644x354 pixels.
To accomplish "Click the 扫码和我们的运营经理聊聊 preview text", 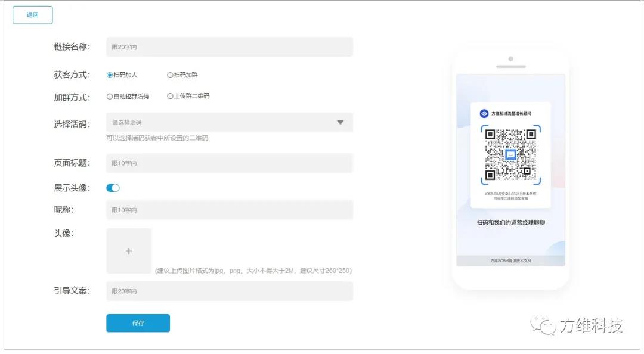I will [x=510, y=222].
